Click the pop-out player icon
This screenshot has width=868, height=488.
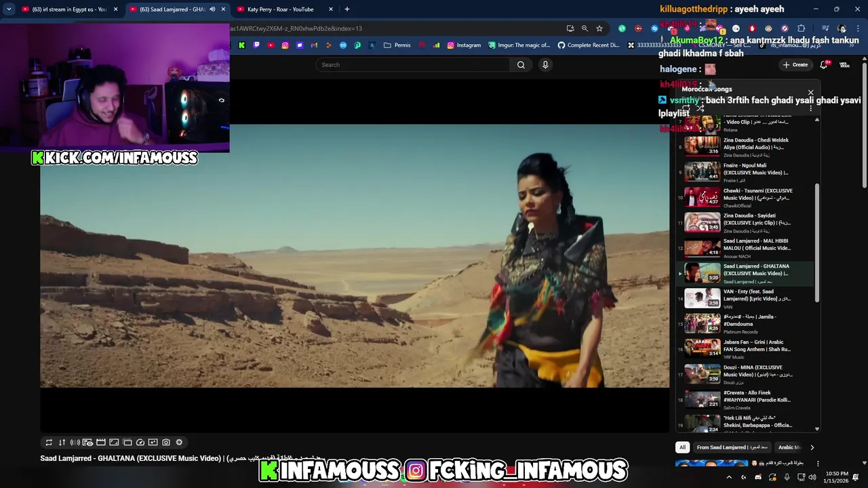153,443
